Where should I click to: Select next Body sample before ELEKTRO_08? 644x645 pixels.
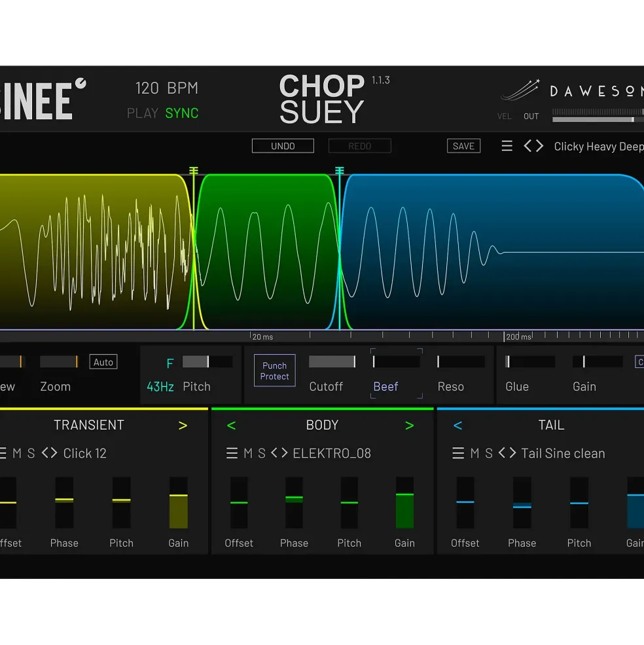284,453
